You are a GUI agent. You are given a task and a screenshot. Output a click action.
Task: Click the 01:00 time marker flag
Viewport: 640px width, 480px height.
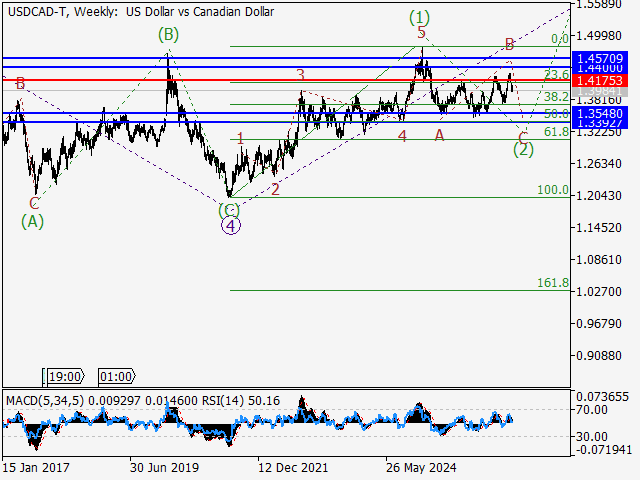[117, 376]
